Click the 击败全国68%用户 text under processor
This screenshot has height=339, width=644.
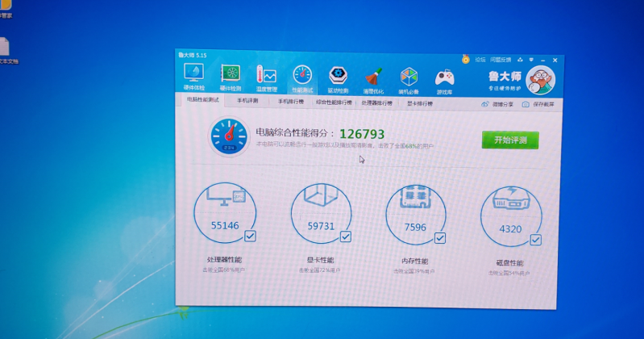(x=223, y=270)
